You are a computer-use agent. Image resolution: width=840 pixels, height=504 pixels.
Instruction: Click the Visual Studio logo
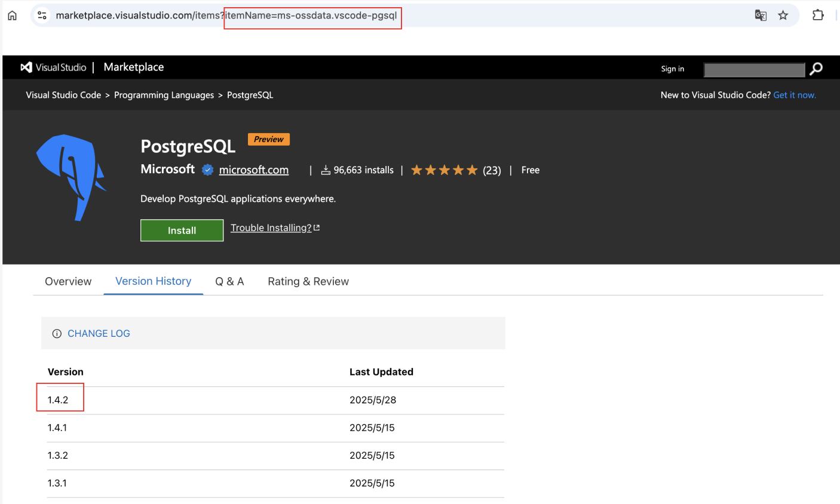coord(53,67)
